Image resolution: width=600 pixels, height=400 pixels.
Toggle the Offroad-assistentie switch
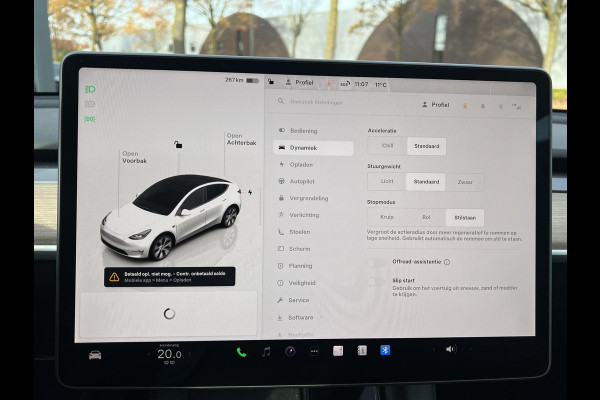tap(377, 263)
